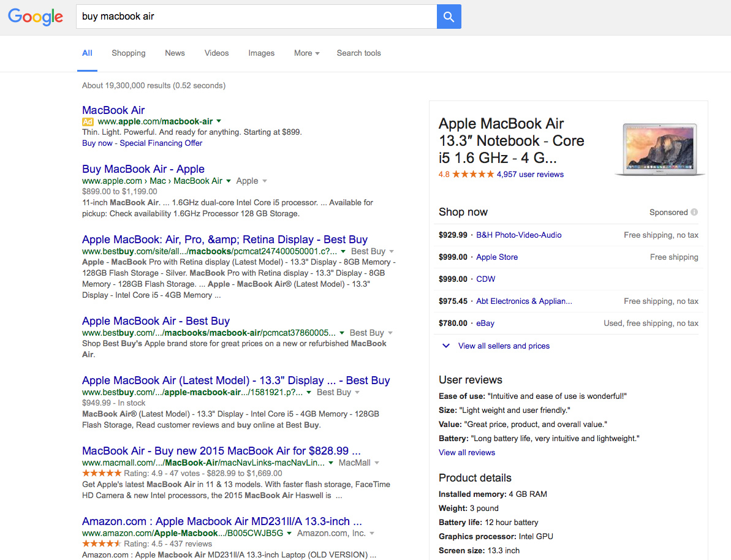Open dropdown arrow next to apple.com/macbook-air ad URL
This screenshot has width=731, height=560.
(219, 121)
